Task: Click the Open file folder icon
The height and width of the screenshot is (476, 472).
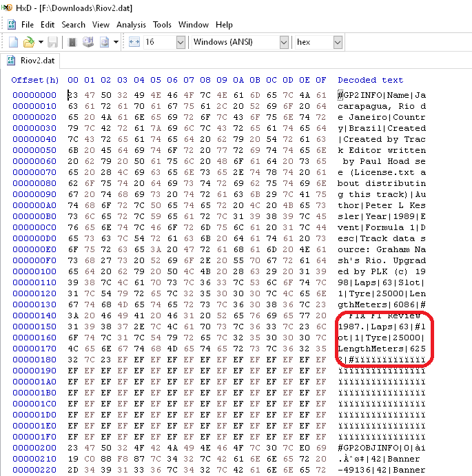Action: pyautogui.click(x=28, y=42)
